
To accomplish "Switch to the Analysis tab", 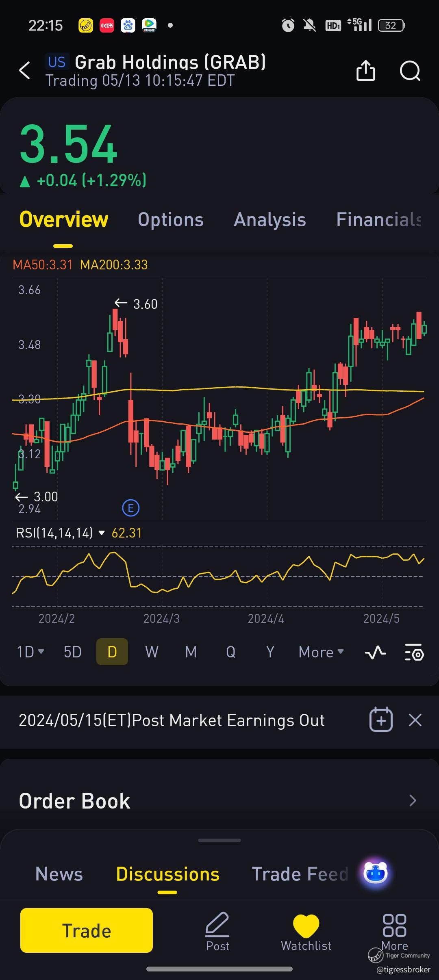I will click(x=270, y=220).
